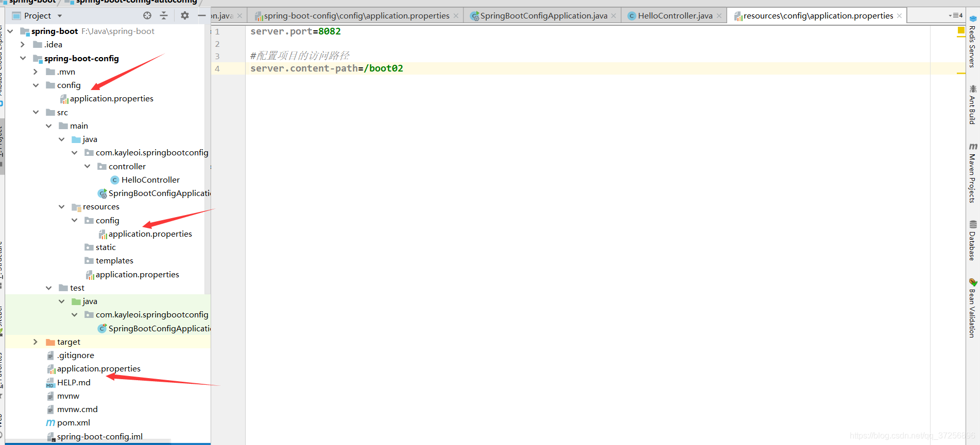Select the mvnw file
Image resolution: width=980 pixels, height=445 pixels.
[x=63, y=396]
